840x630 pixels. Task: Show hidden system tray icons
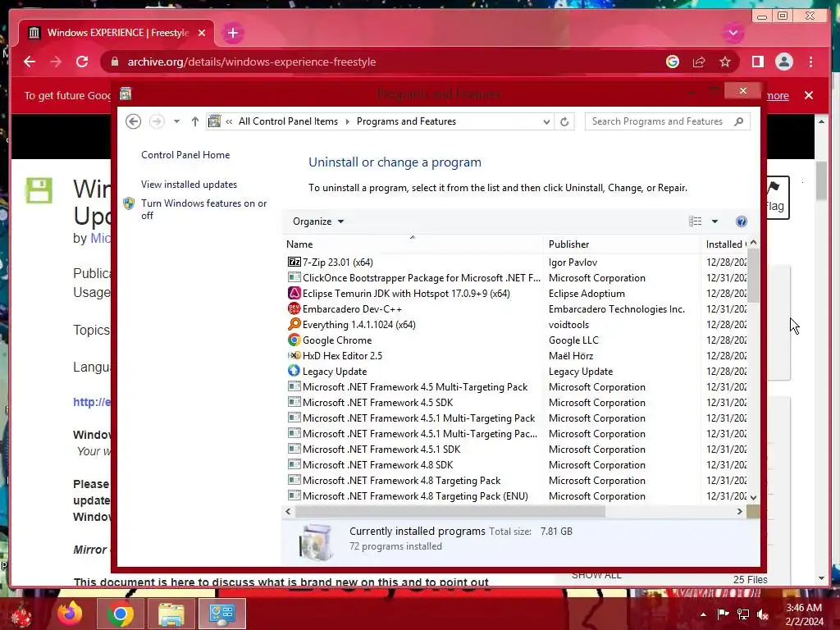point(703,614)
